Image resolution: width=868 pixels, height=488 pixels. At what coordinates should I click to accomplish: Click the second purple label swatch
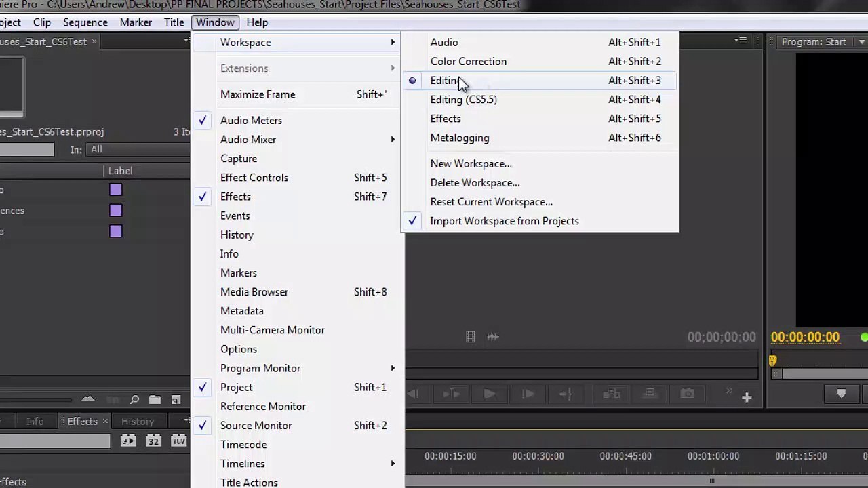click(x=116, y=211)
